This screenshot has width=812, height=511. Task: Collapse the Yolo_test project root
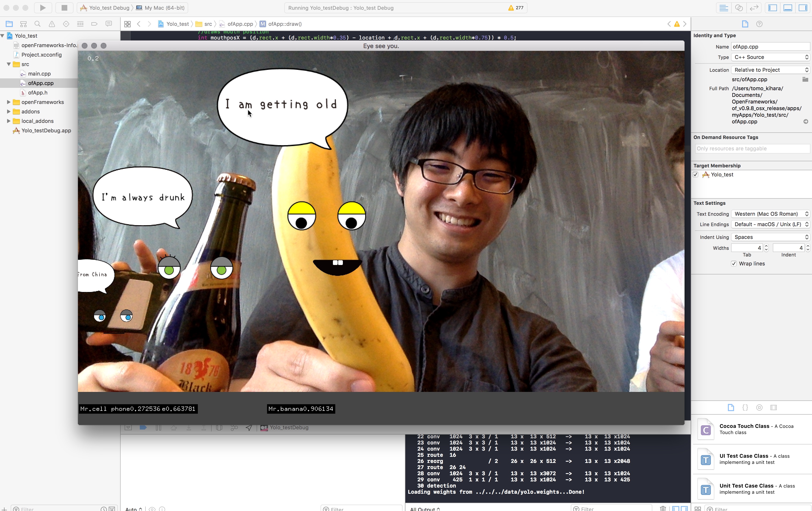[x=3, y=35]
